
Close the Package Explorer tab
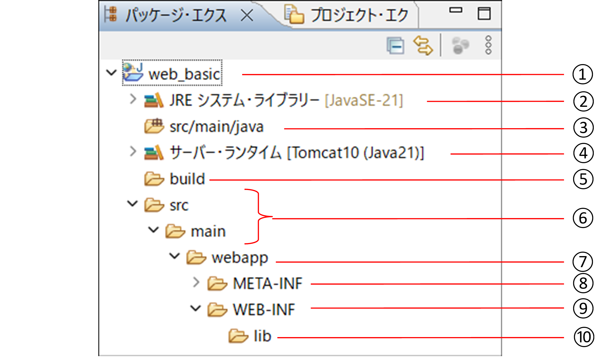(x=247, y=15)
